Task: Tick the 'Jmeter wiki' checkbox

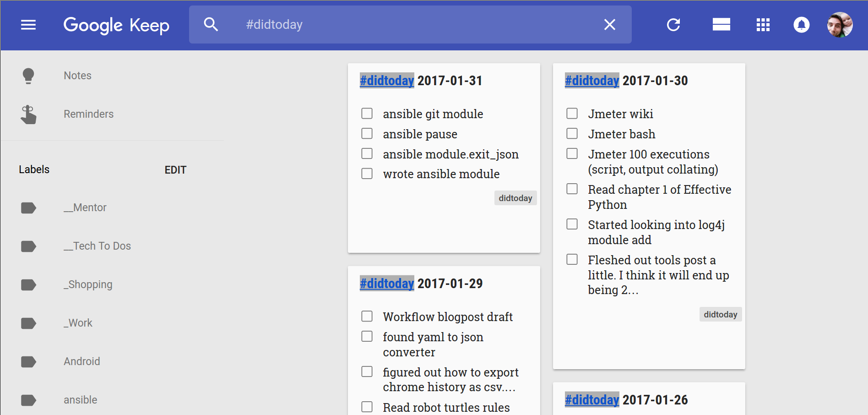Action: (572, 113)
